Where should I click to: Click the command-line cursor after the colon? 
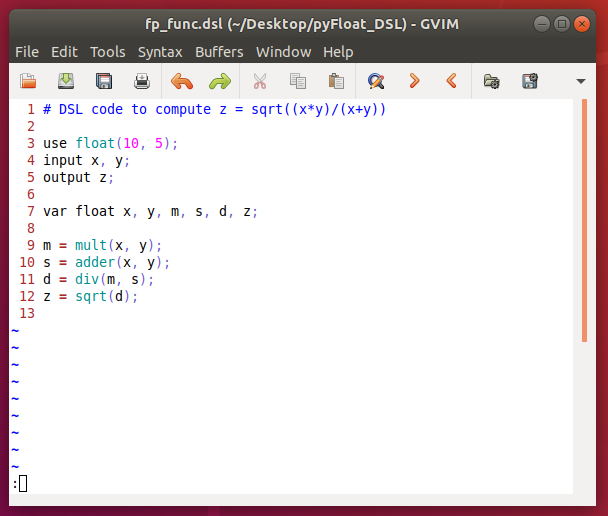[23, 483]
